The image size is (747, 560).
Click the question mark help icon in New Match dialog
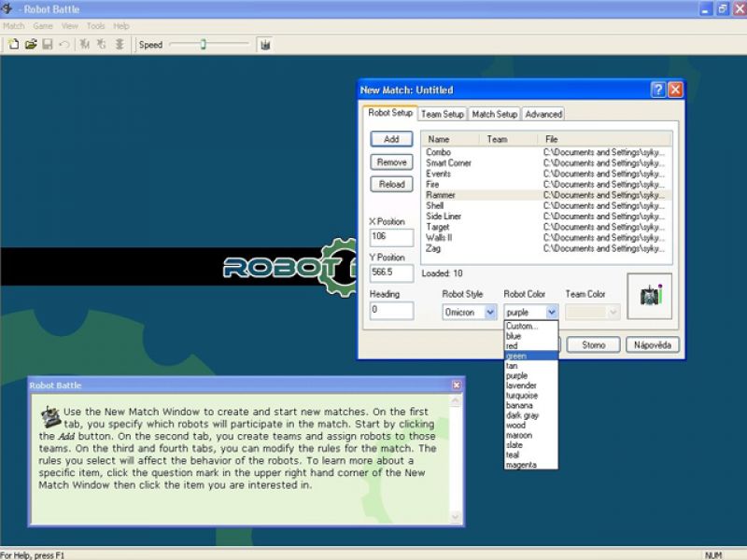click(658, 90)
